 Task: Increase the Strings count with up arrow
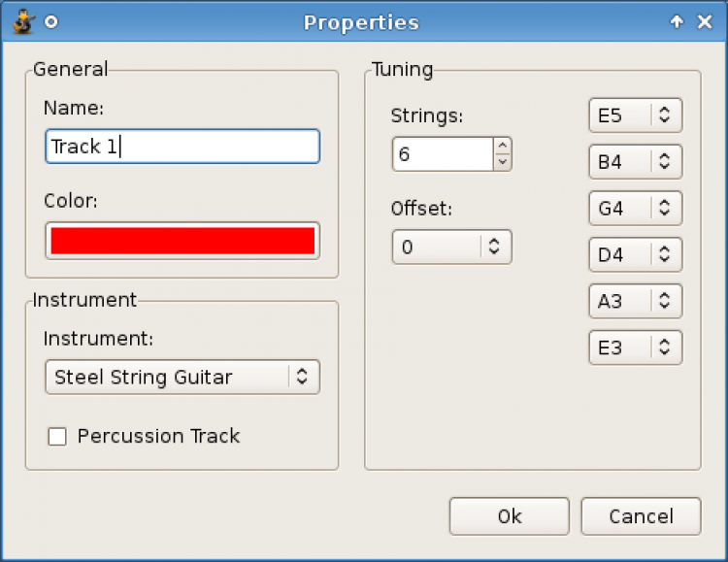[x=502, y=146]
